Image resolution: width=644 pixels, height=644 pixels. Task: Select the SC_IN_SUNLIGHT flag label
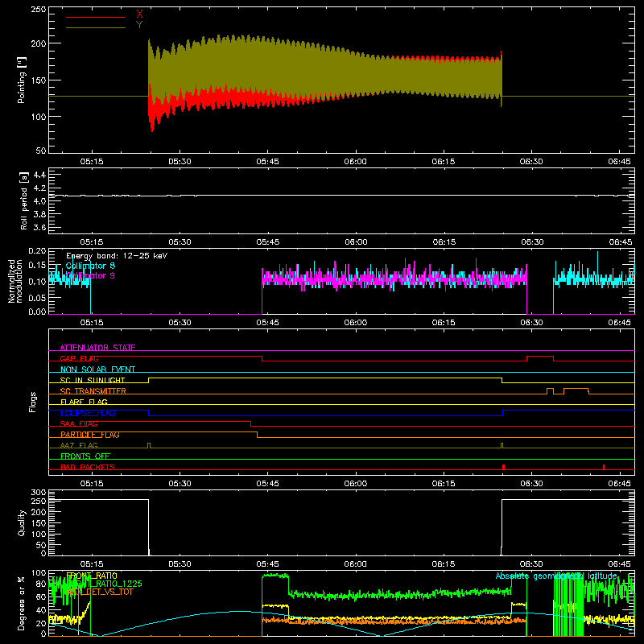(93, 380)
